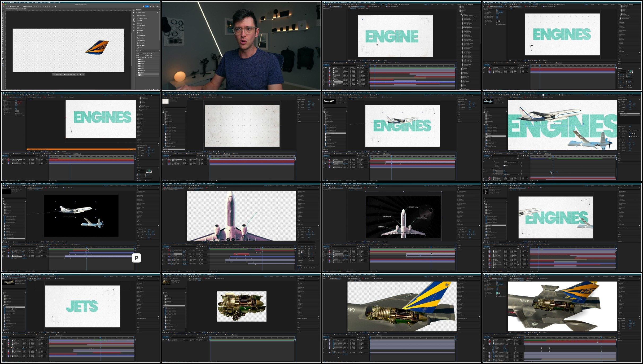Click the Plane_Comp.psd document tab

[x=16, y=9]
